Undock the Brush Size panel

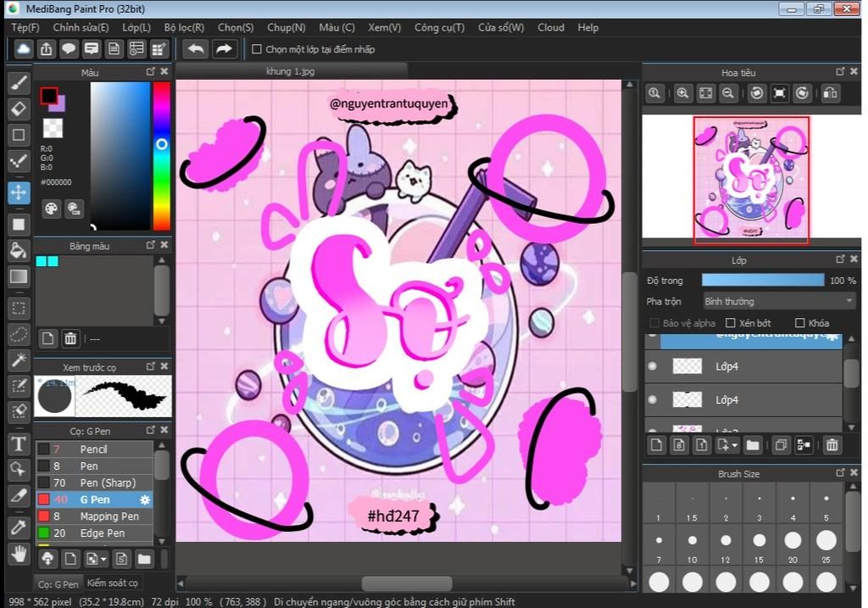[x=840, y=472]
